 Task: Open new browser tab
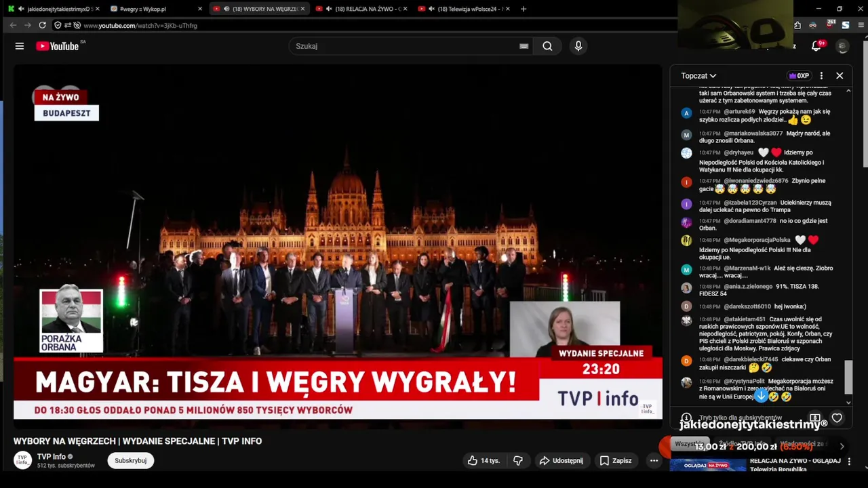point(523,9)
